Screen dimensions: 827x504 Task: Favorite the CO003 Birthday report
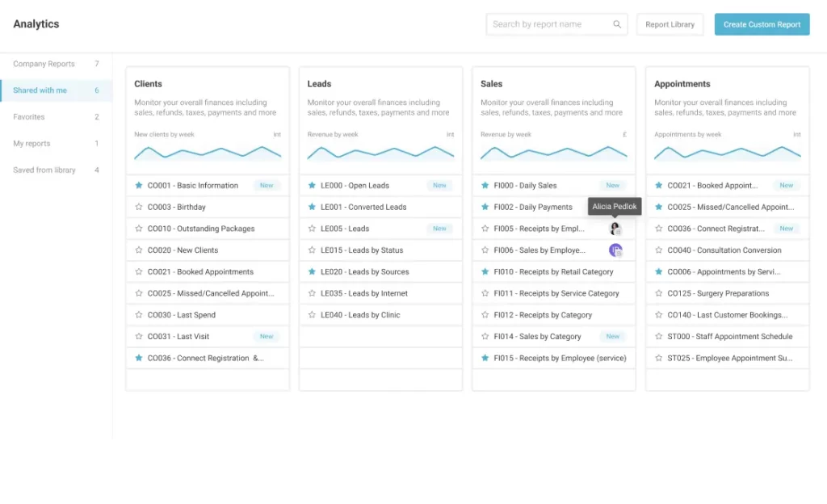pos(137,207)
